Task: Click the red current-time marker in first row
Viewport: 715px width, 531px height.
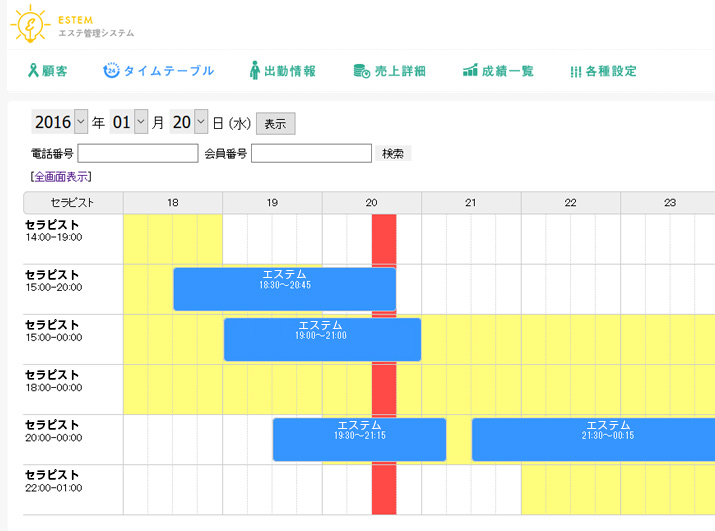Action: pyautogui.click(x=384, y=239)
